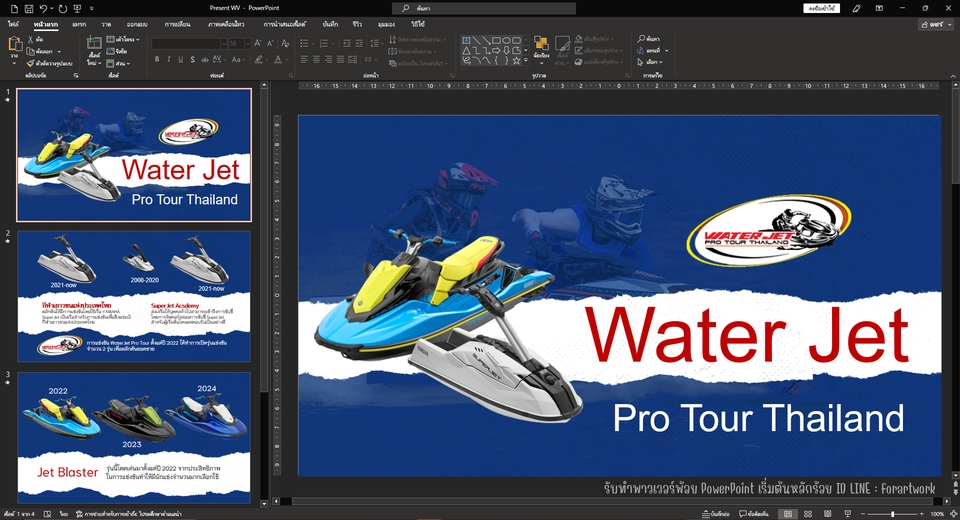Viewport: 960px width, 520px height.
Task: Open the font name combo box
Action: [189, 43]
